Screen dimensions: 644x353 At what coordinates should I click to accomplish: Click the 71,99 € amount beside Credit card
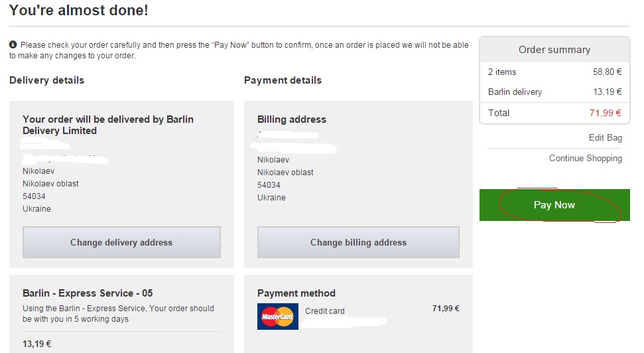click(445, 309)
